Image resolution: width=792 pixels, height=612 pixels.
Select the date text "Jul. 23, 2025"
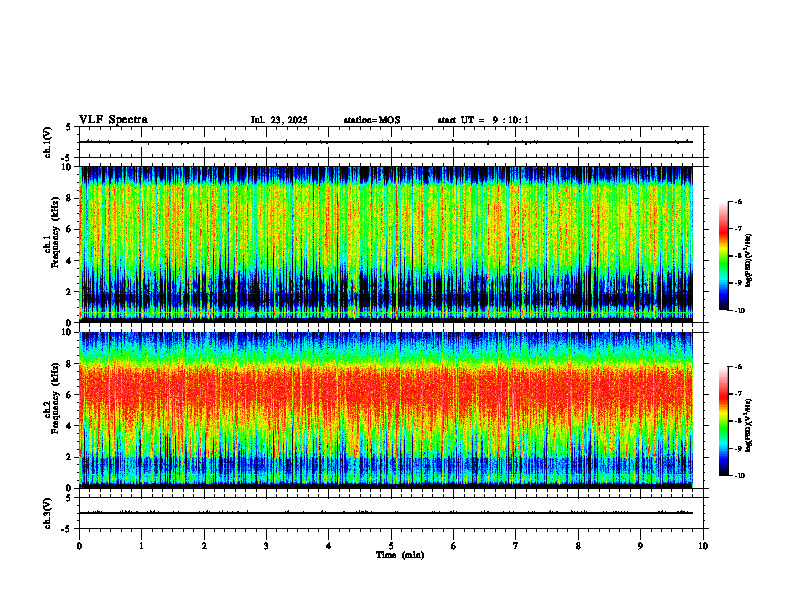coord(279,120)
